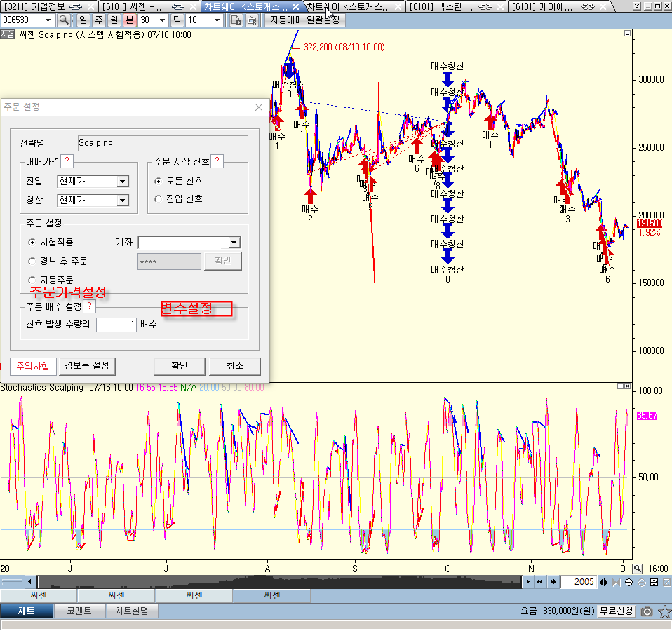Switch to the 코멘트 tab
This screenshot has height=631, width=672.
[x=79, y=611]
